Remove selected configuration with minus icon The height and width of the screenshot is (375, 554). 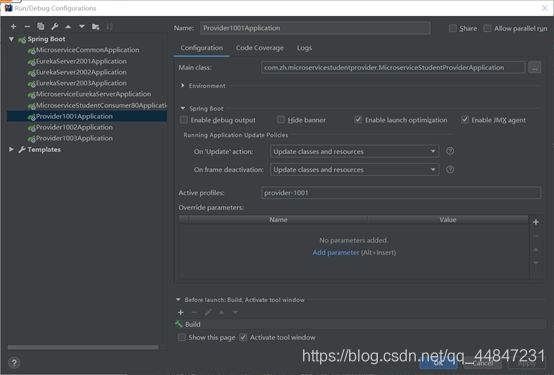27,27
